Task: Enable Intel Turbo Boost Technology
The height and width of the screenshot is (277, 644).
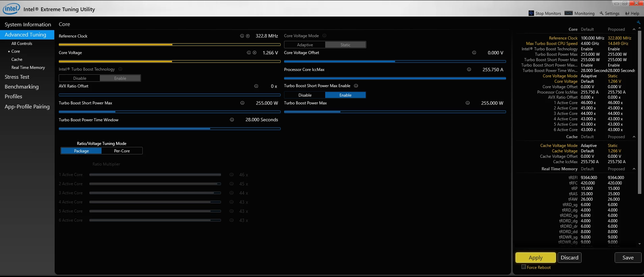Action: (x=120, y=78)
